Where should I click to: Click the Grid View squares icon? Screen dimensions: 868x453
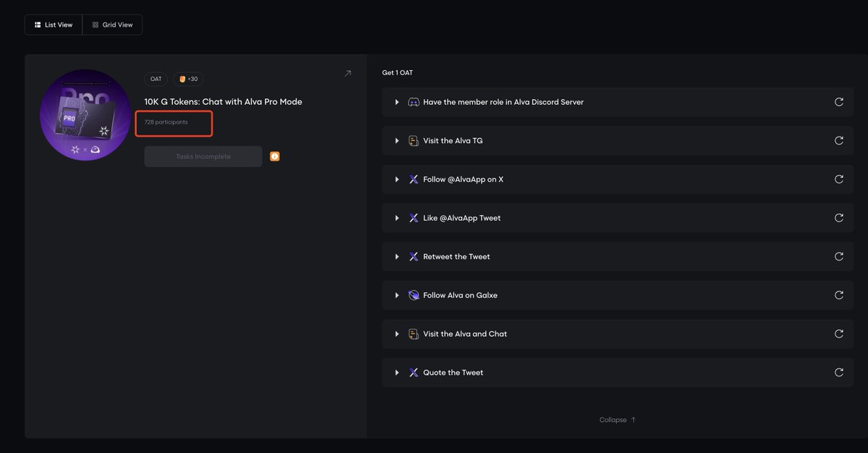(95, 25)
